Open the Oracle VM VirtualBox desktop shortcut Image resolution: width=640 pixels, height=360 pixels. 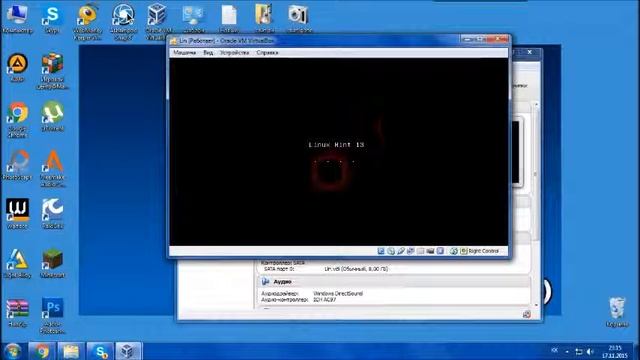[x=157, y=22]
